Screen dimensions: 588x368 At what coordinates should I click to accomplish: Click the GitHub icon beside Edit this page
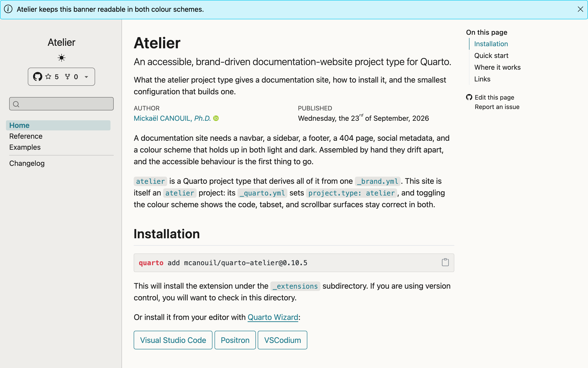click(x=469, y=97)
